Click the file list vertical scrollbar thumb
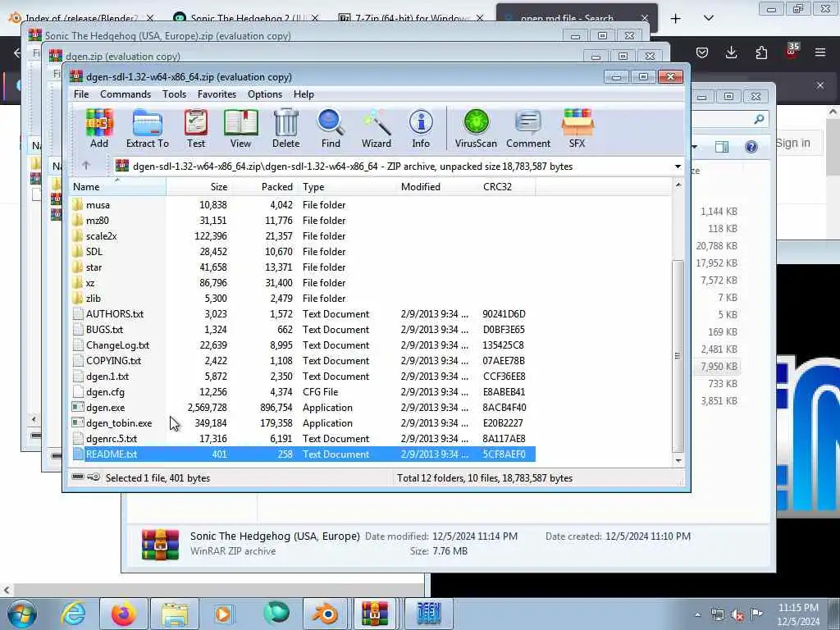 (x=678, y=356)
